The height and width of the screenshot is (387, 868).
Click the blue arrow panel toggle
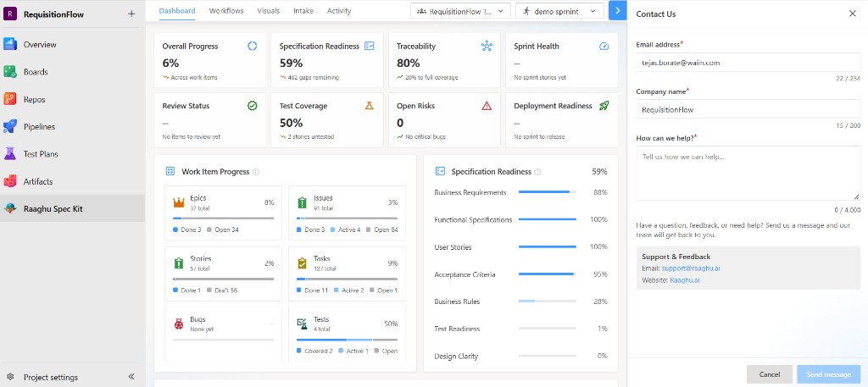point(617,10)
